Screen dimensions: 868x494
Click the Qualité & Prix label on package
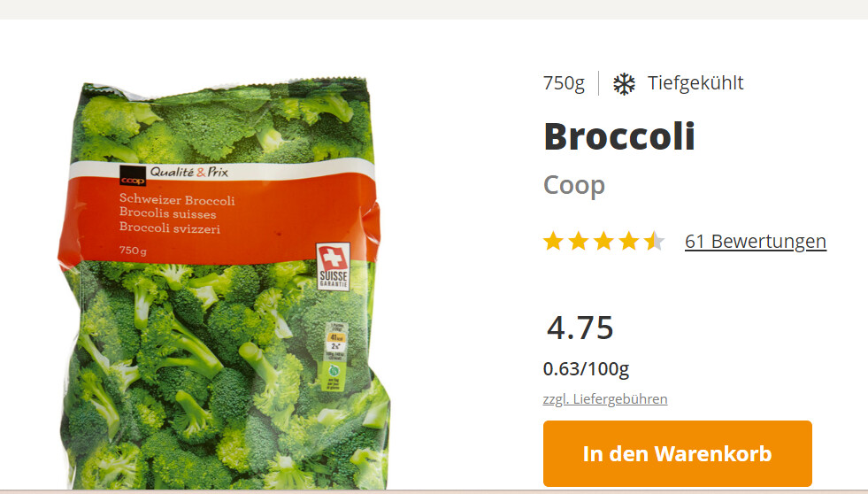click(x=189, y=173)
